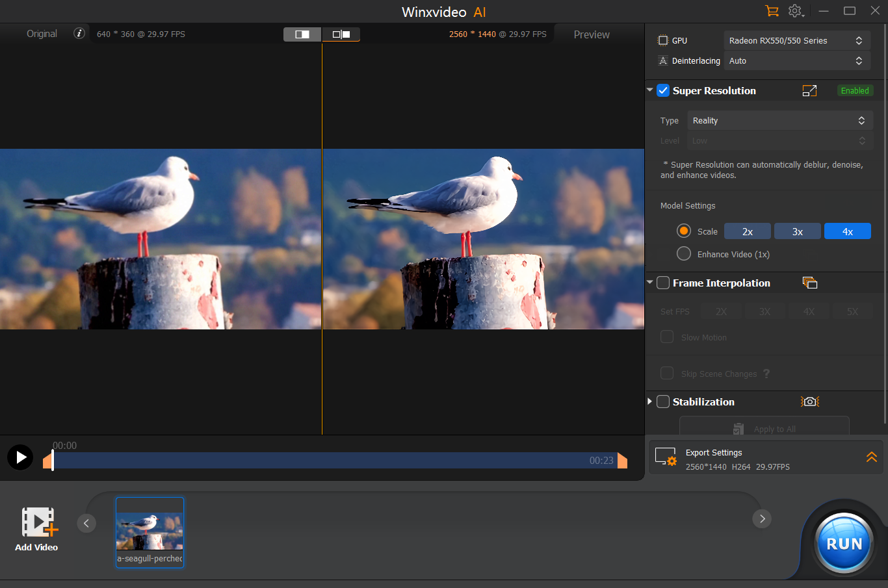Image resolution: width=888 pixels, height=588 pixels.
Task: Open the GPU selection dropdown
Action: click(x=796, y=40)
